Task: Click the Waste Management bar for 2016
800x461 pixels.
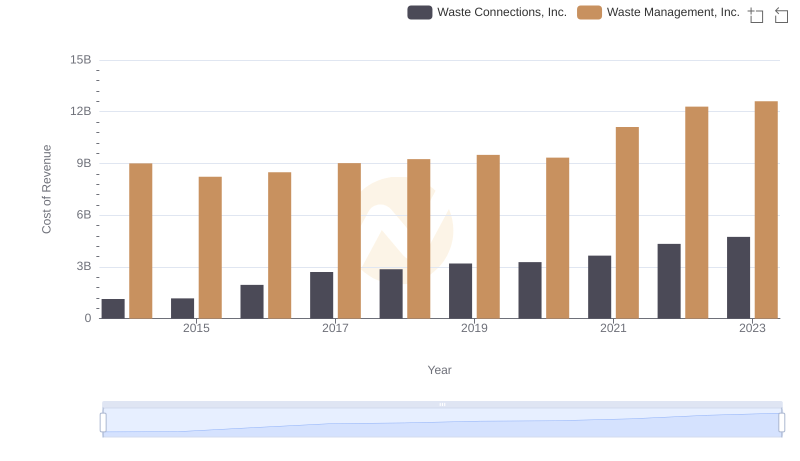Action: tap(280, 245)
